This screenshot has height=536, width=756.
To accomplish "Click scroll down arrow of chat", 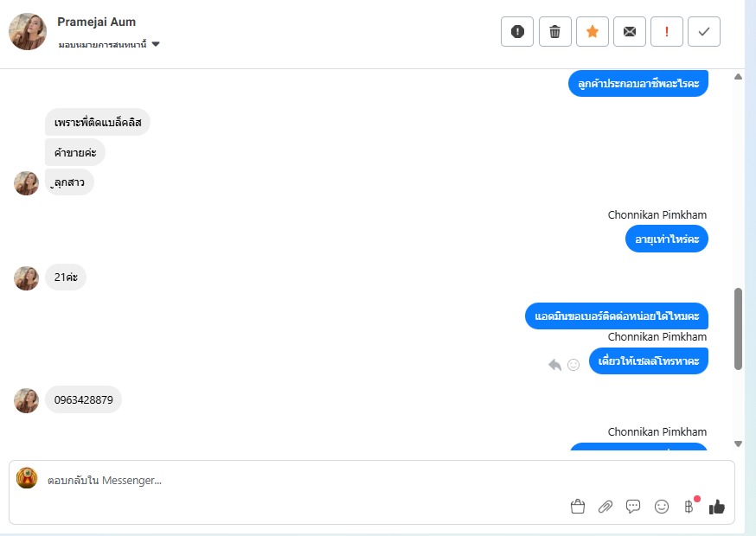I will click(x=738, y=444).
